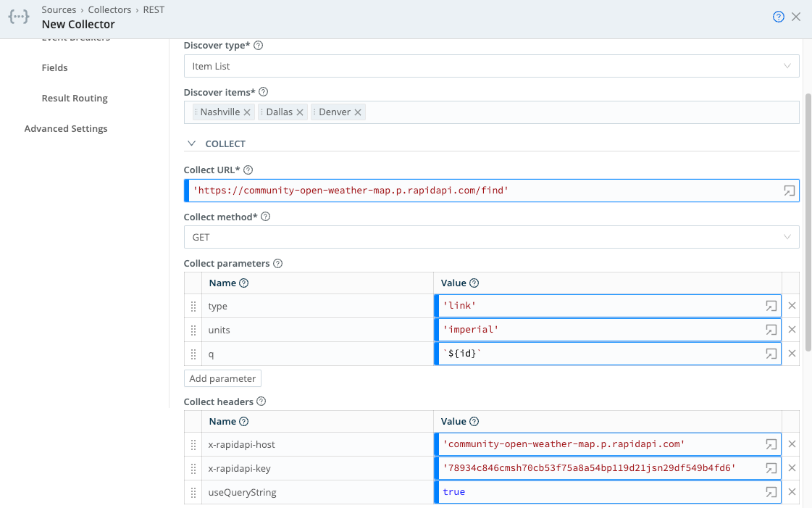
Task: Click the drag handle on the 'units' parameter row
Action: point(193,330)
